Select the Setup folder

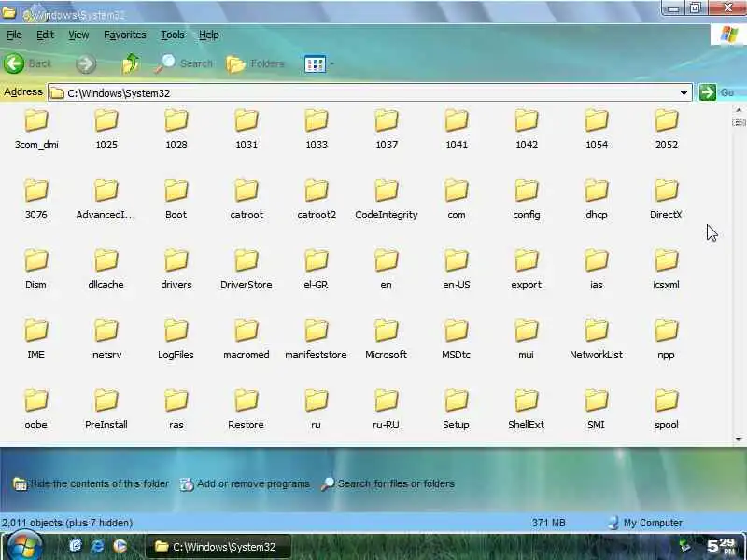click(456, 409)
